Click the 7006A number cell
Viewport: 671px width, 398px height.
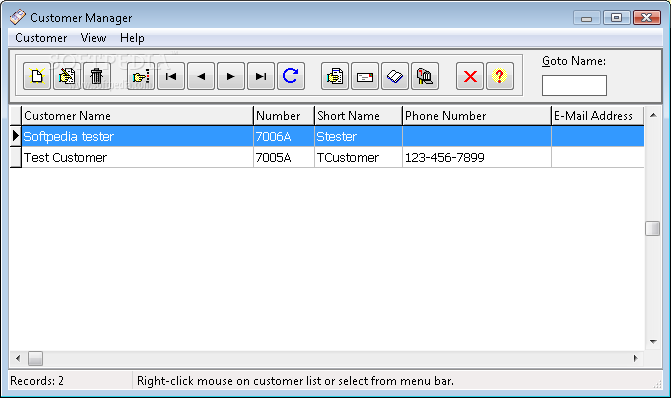(283, 137)
